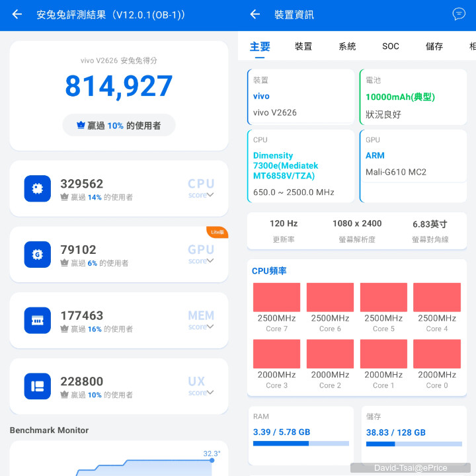Open the SOC tab
This screenshot has height=476, width=476.
(391, 46)
